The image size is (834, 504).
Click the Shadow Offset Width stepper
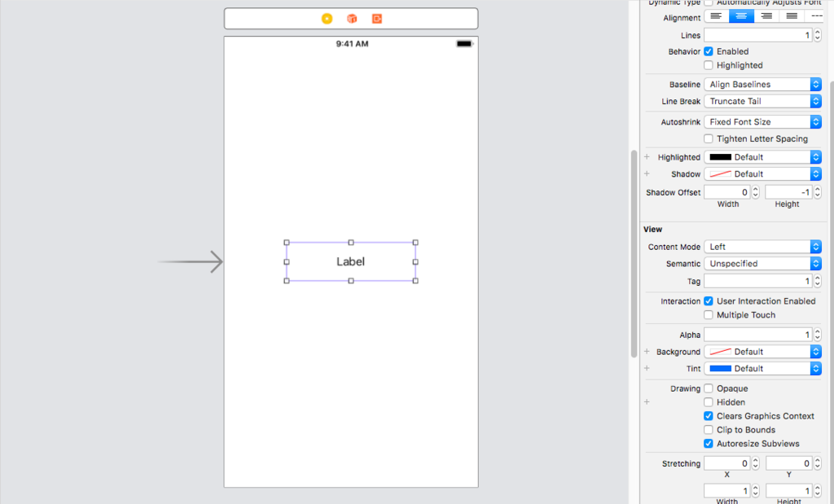755,192
